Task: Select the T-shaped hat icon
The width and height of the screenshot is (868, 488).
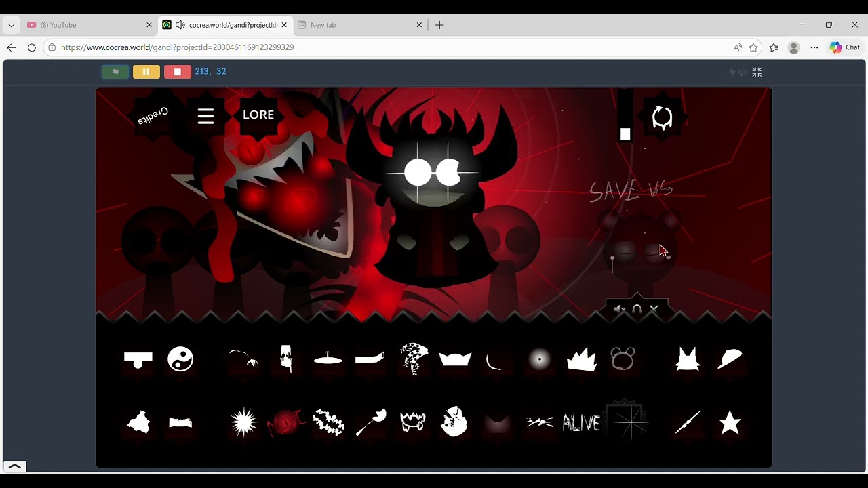Action: point(138,359)
